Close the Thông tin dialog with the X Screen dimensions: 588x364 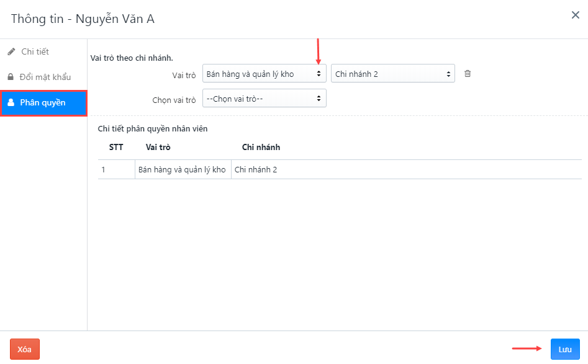(x=575, y=15)
